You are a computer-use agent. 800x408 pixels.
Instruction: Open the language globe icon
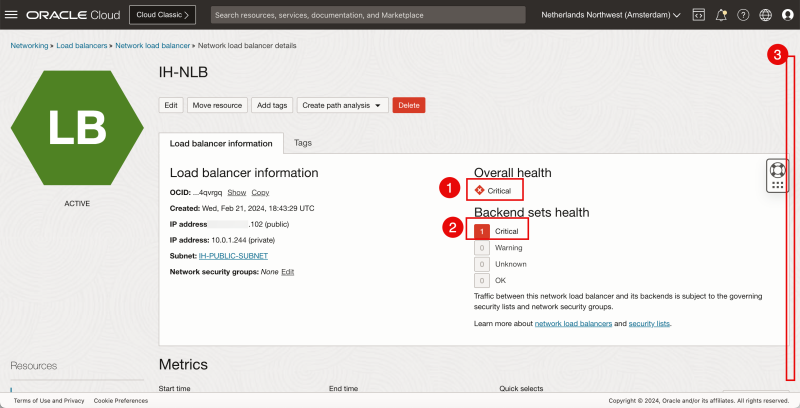[x=765, y=15]
